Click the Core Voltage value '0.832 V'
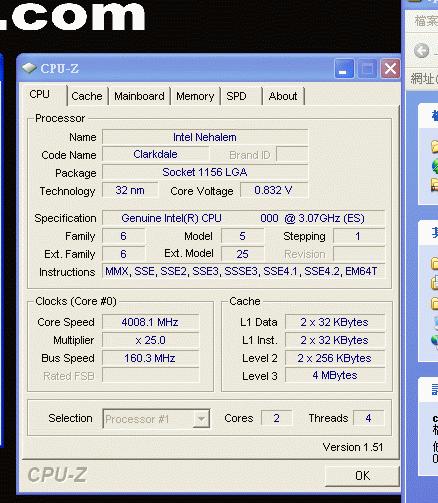The height and width of the screenshot is (503, 438). (x=273, y=190)
